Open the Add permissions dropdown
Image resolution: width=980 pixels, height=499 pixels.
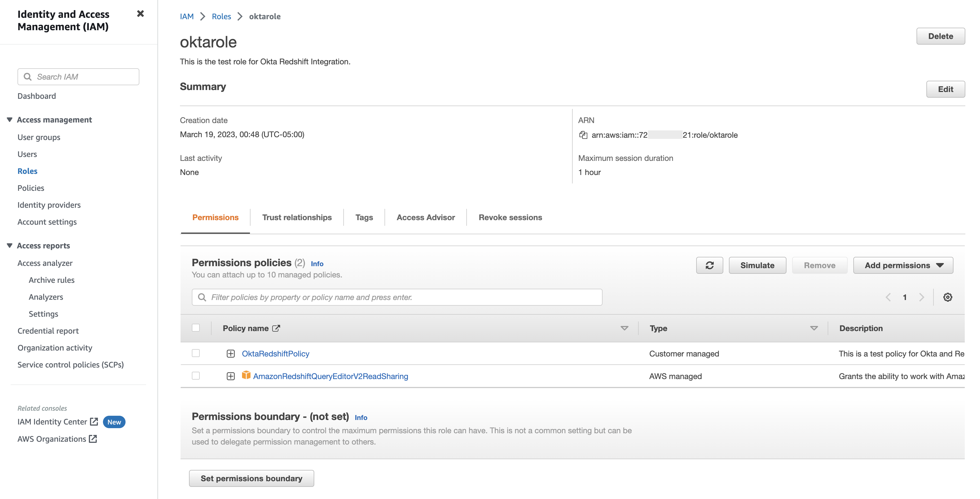tap(903, 265)
